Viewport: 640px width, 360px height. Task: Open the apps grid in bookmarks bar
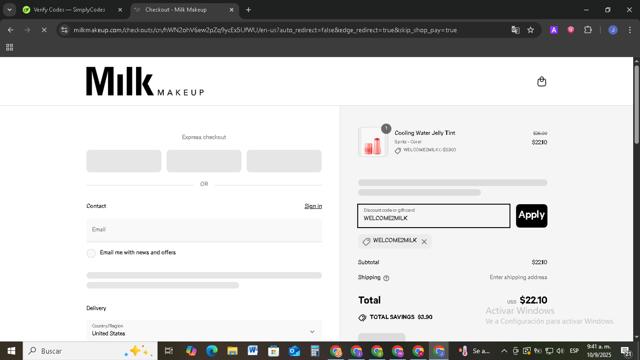tap(9, 47)
